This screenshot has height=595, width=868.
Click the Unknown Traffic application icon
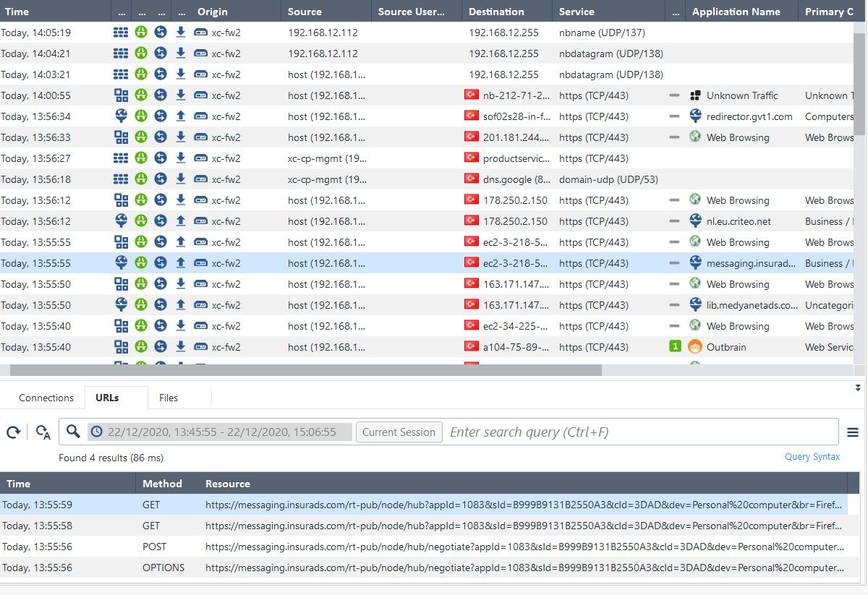pos(695,95)
